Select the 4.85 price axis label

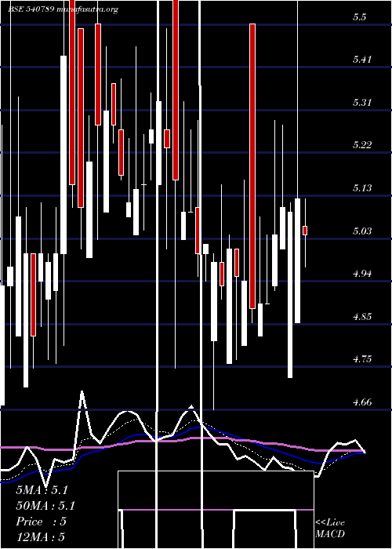[x=362, y=317]
